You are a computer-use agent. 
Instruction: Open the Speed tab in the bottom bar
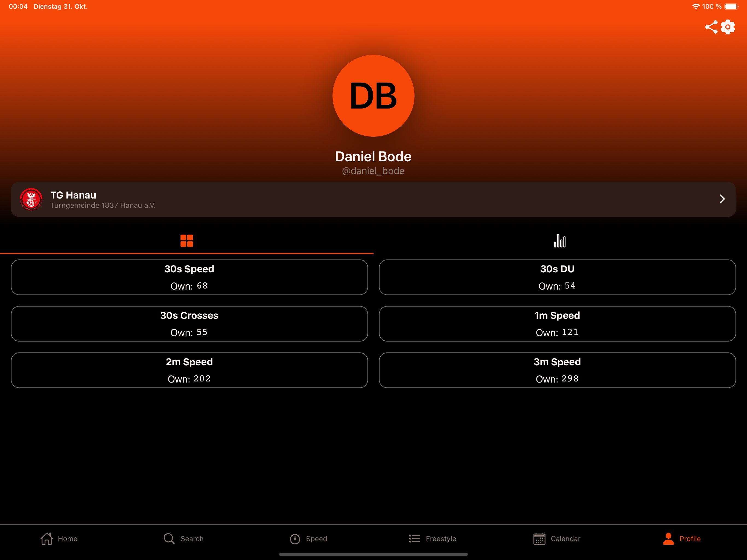[x=308, y=539]
